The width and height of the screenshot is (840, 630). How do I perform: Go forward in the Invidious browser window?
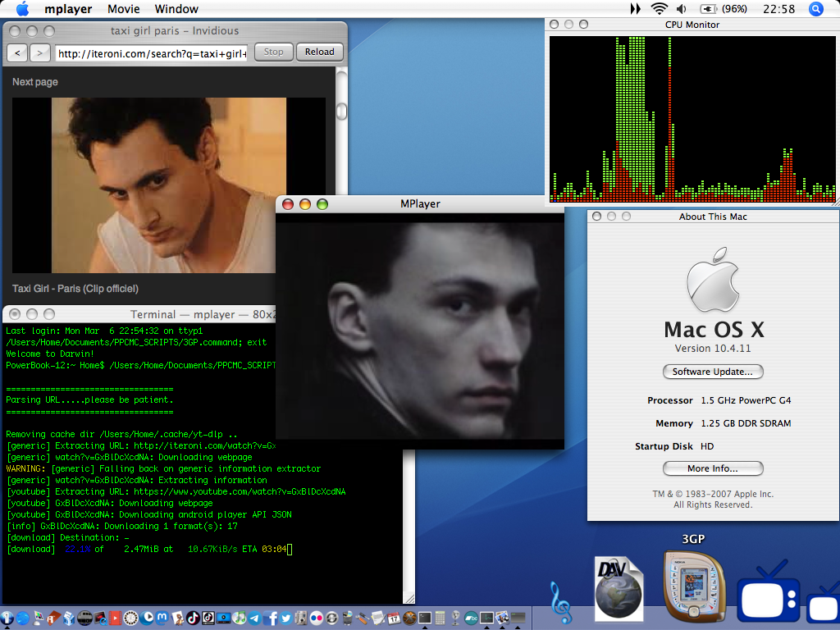pyautogui.click(x=39, y=52)
